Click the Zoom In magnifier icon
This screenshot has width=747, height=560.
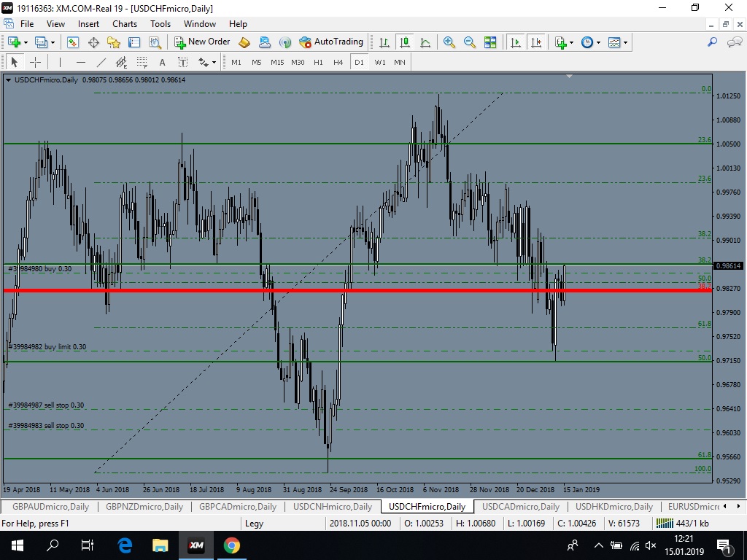pyautogui.click(x=449, y=42)
